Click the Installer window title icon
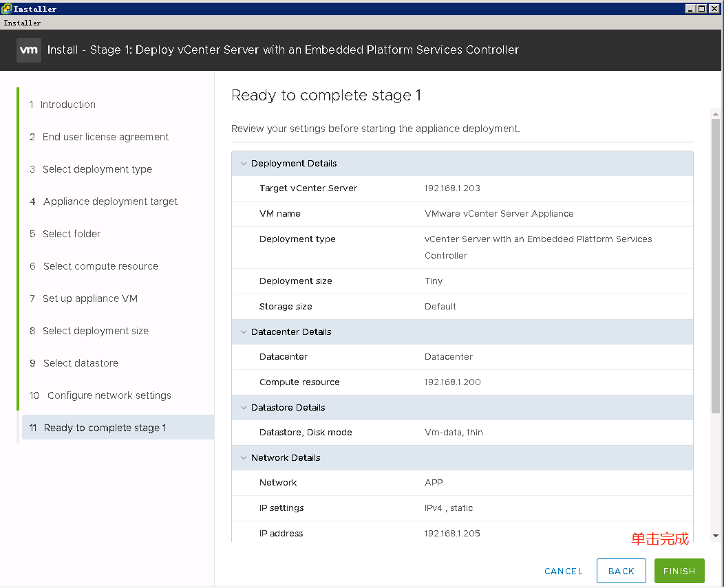 click(x=6, y=9)
